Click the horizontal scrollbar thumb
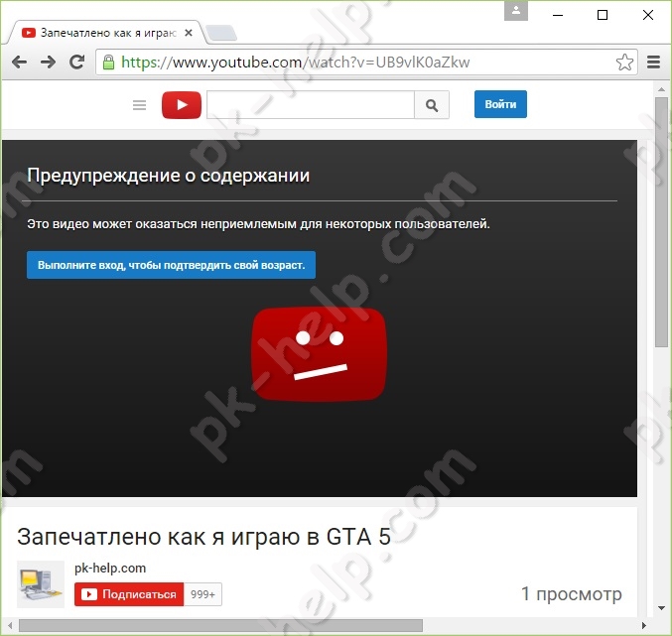 [x=220, y=626]
